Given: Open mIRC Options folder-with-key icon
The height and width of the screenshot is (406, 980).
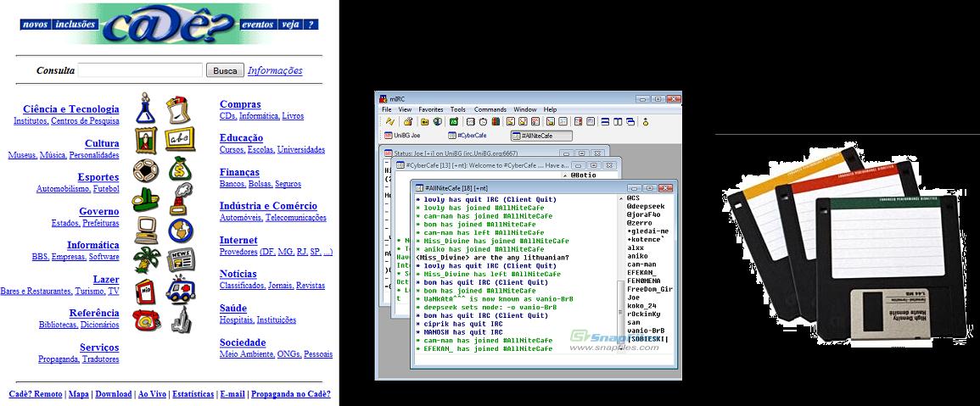Looking at the screenshot, I should [x=408, y=121].
